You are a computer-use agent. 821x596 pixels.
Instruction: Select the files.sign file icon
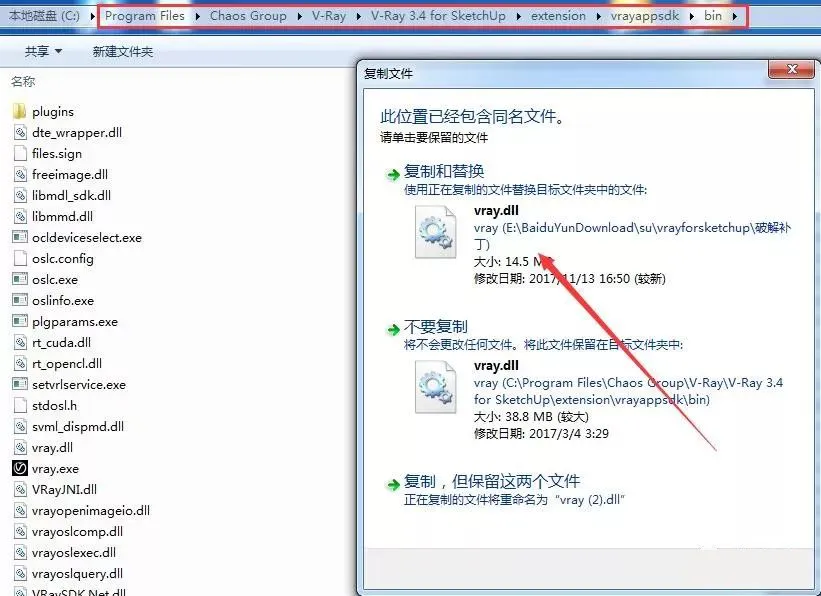pos(20,153)
